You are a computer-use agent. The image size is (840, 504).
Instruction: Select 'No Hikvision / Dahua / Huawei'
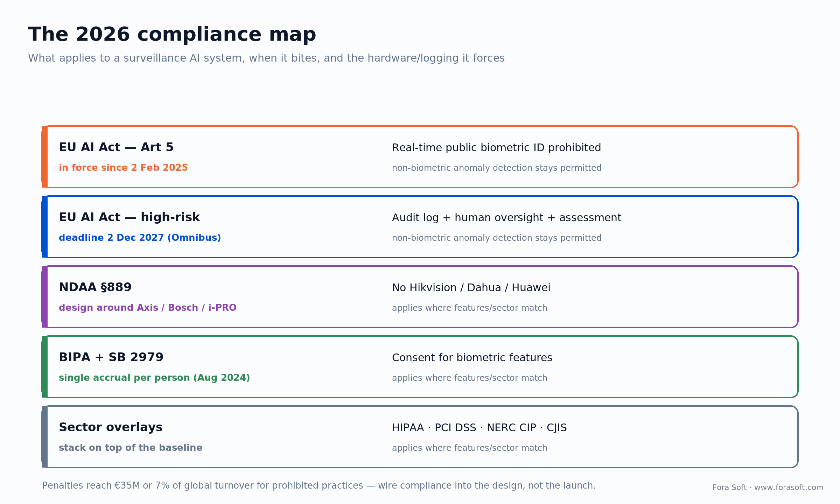pyautogui.click(x=471, y=288)
